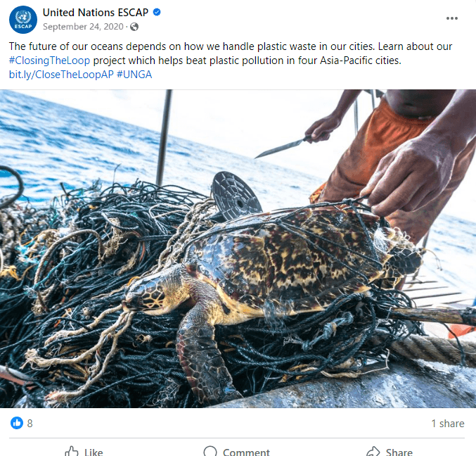This screenshot has width=476, height=456.
Task: Open the #UNGA hashtag
Action: tap(134, 75)
